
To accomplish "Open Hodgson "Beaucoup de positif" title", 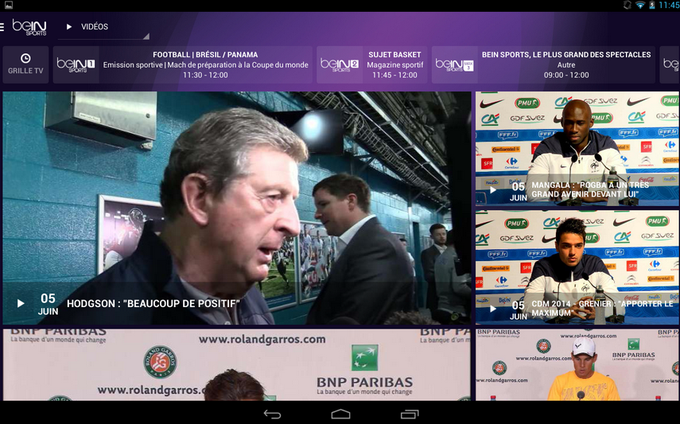I will (153, 303).
